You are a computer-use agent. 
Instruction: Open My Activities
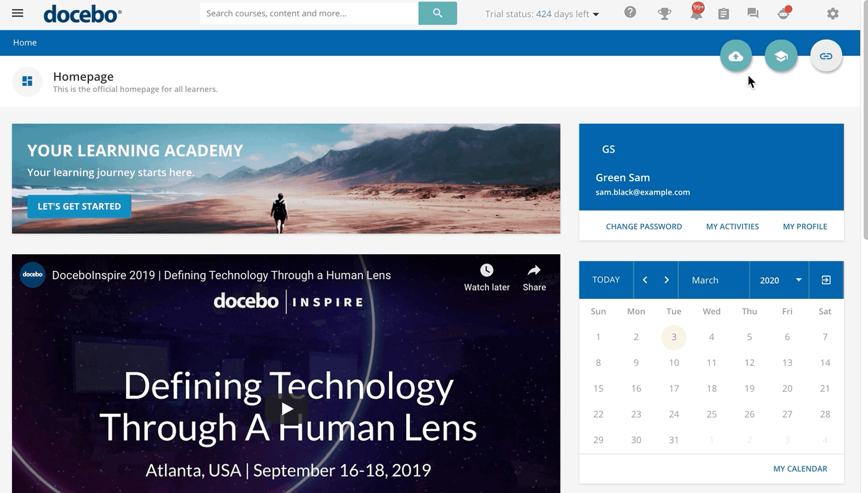point(733,226)
